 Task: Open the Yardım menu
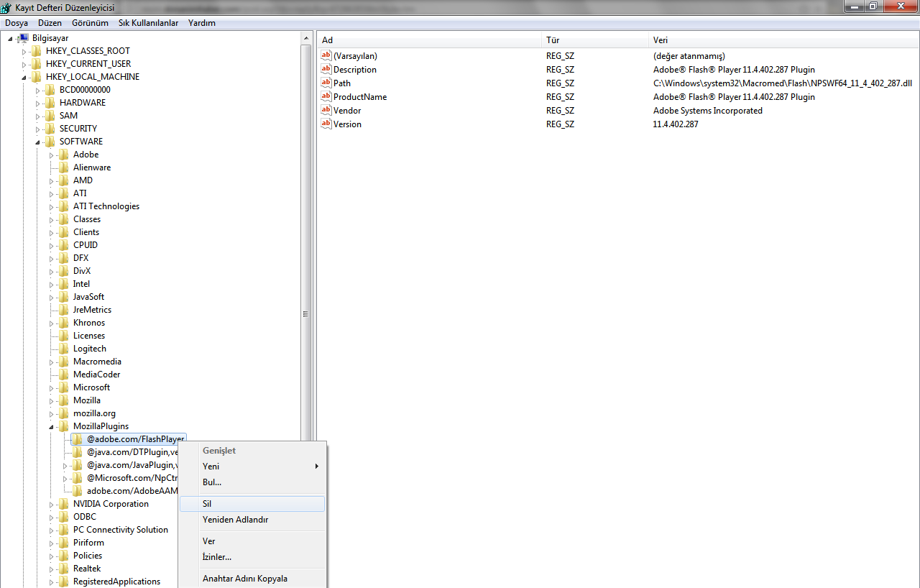coord(202,23)
